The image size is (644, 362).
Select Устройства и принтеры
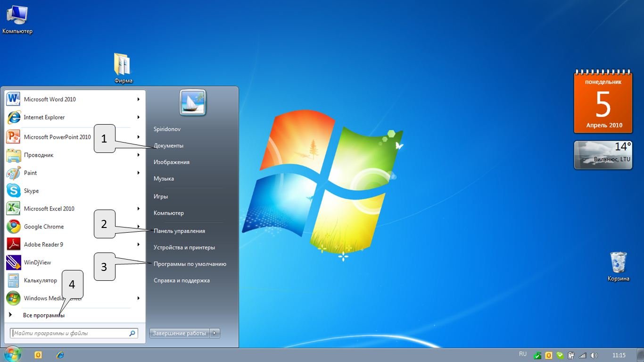click(184, 248)
